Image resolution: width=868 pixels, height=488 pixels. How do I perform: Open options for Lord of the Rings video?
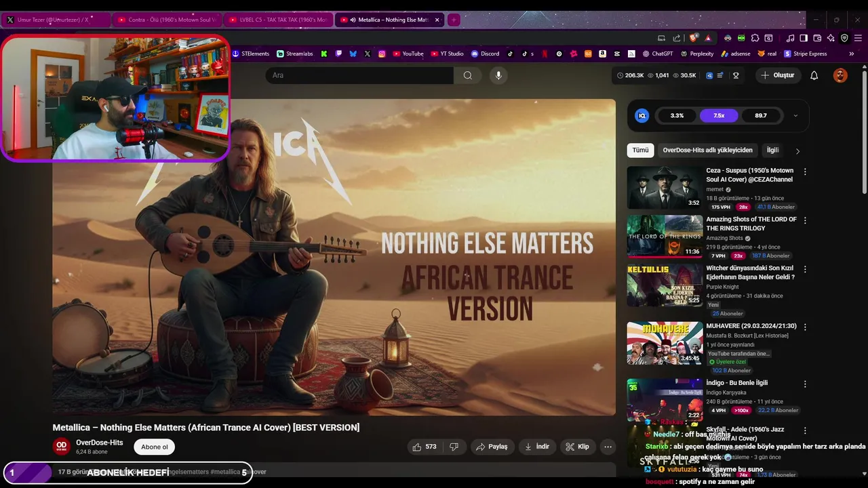(805, 221)
